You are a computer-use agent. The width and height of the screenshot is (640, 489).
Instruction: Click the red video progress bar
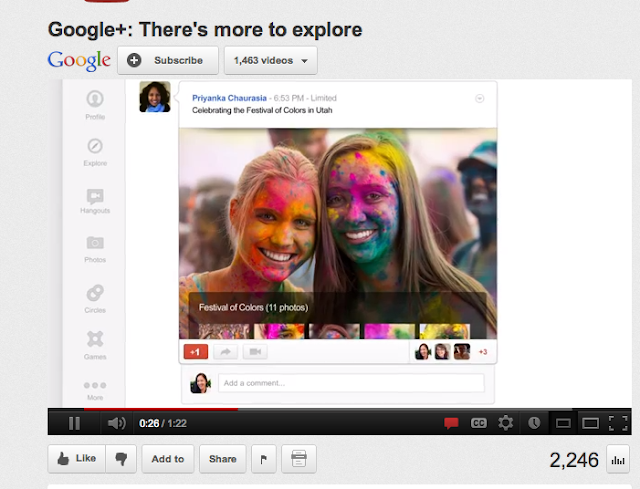161,409
